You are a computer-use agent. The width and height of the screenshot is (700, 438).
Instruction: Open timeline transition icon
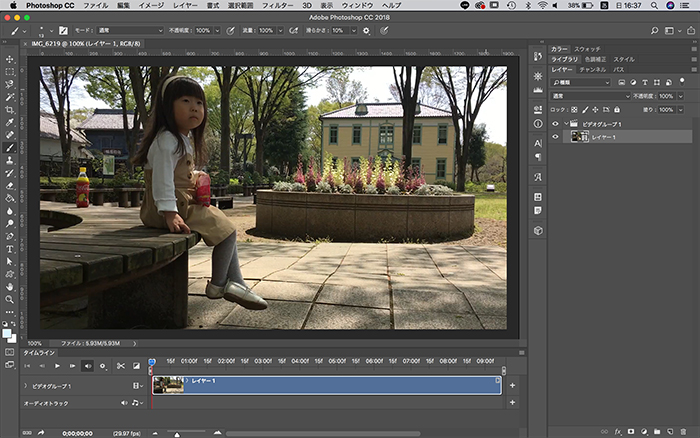tap(136, 366)
